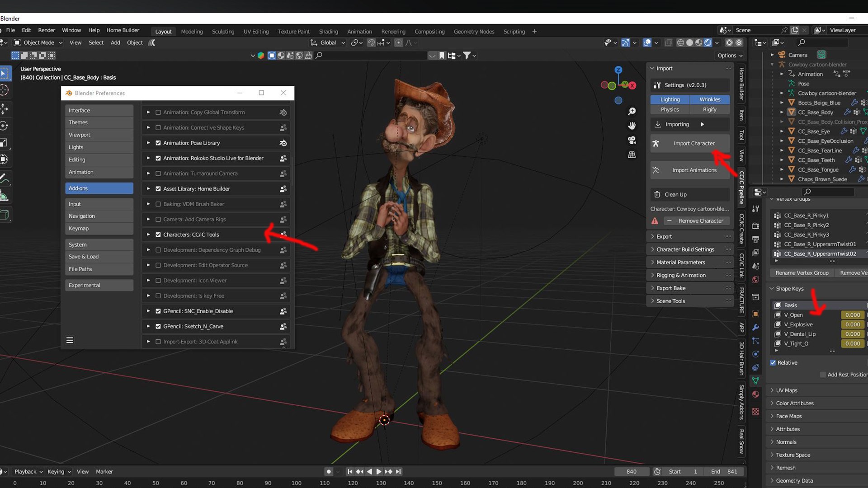Click the Remove Character button
Viewport: 868px width, 488px height.
[696, 221]
